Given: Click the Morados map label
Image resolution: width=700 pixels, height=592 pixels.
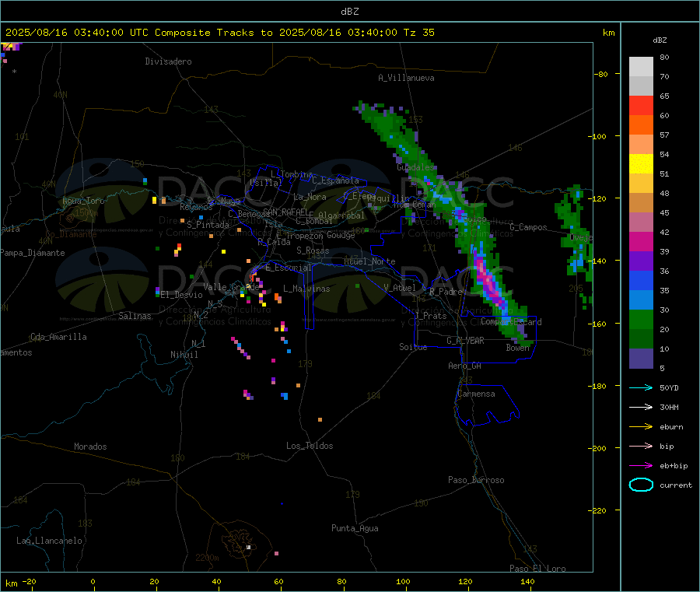Looking at the screenshot, I should pyautogui.click(x=90, y=447).
